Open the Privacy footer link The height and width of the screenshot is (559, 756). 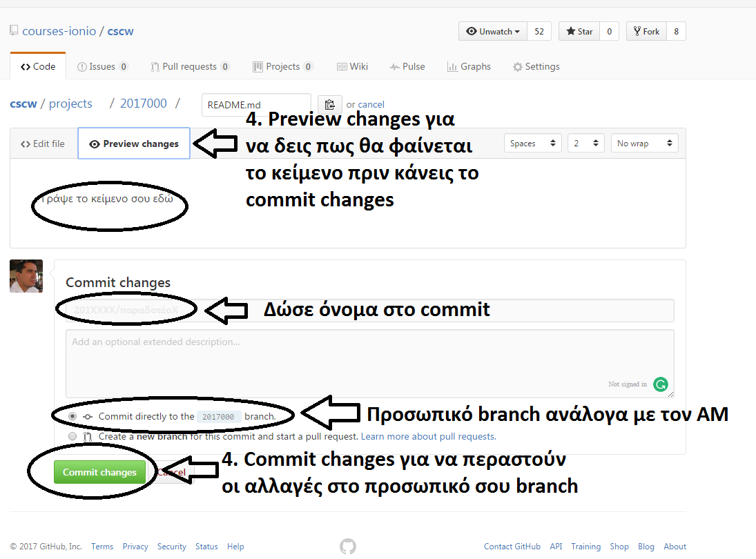tap(135, 547)
